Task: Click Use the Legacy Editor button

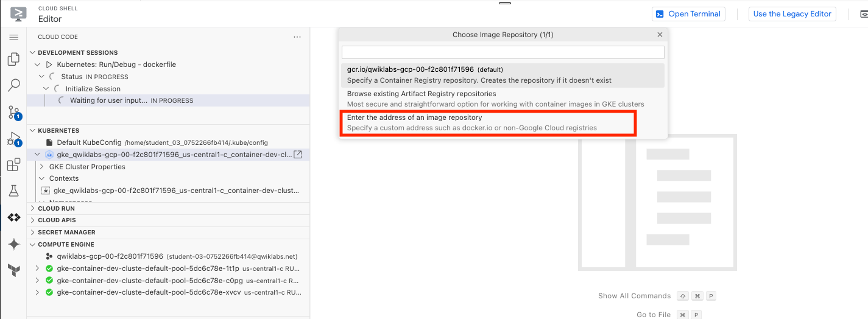Action: [792, 14]
